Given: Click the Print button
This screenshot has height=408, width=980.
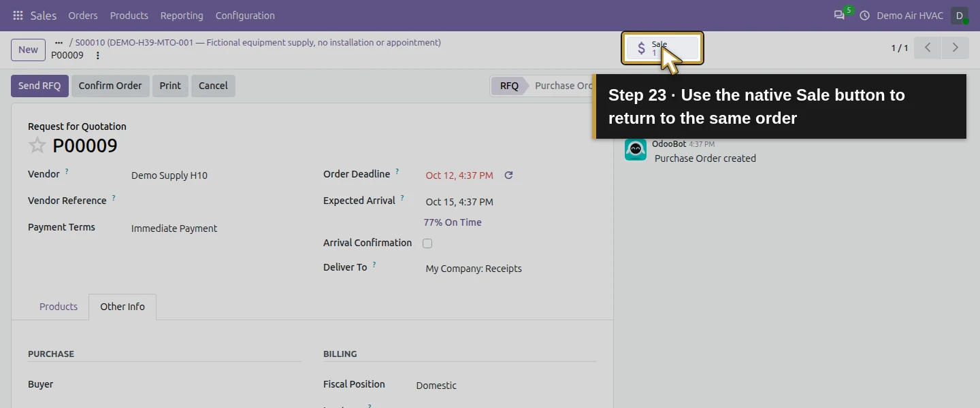Looking at the screenshot, I should [170, 86].
